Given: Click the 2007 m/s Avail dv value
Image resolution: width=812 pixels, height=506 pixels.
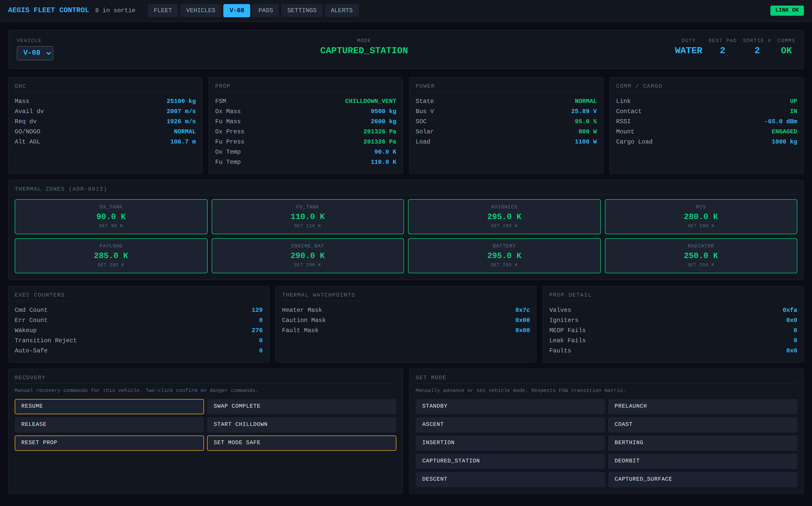Looking at the screenshot, I should click(181, 111).
